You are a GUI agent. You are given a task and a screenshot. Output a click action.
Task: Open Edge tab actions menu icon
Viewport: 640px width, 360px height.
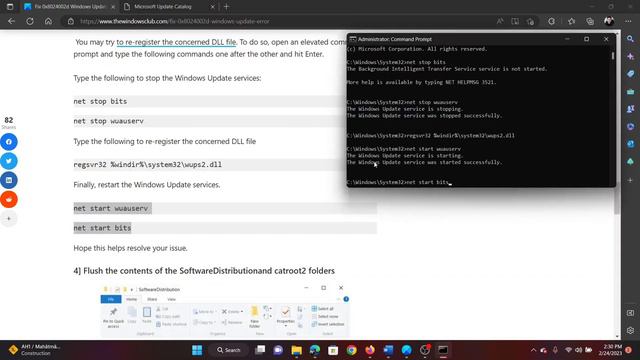(x=10, y=7)
